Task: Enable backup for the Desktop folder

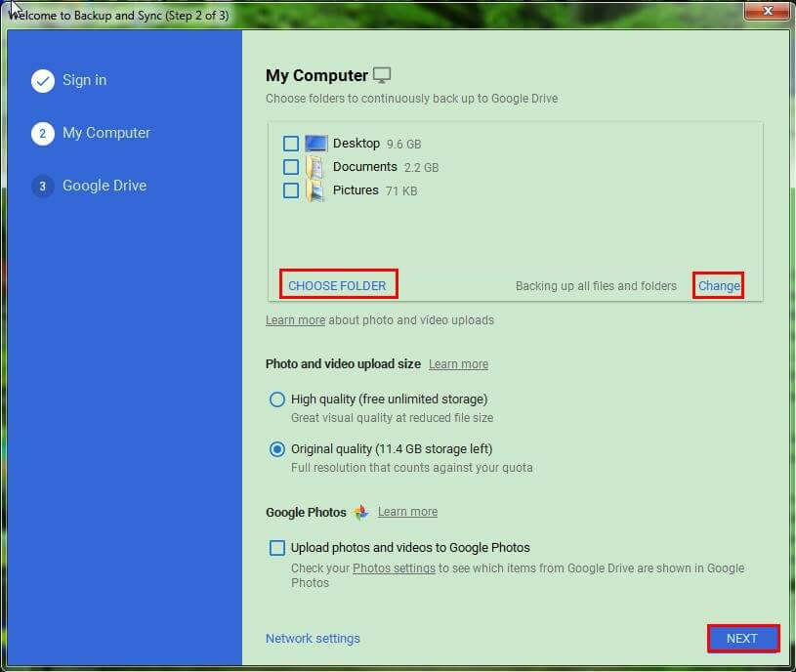Action: 290,143
